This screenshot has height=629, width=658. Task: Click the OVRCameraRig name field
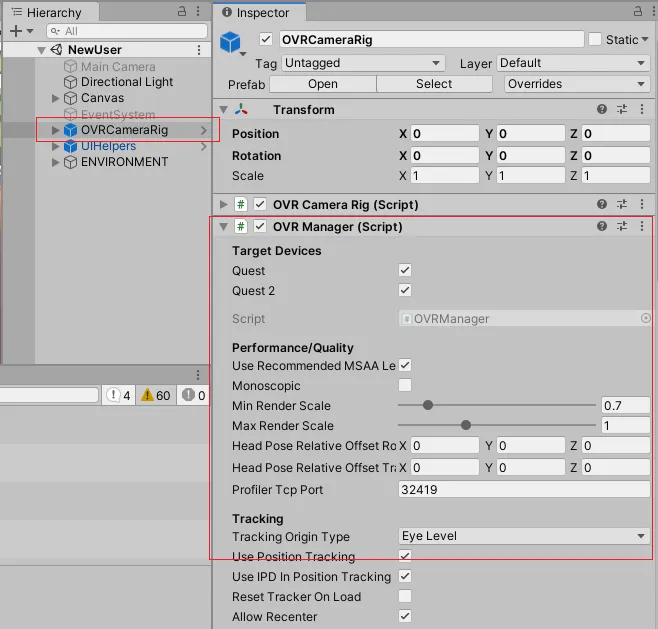(x=431, y=39)
